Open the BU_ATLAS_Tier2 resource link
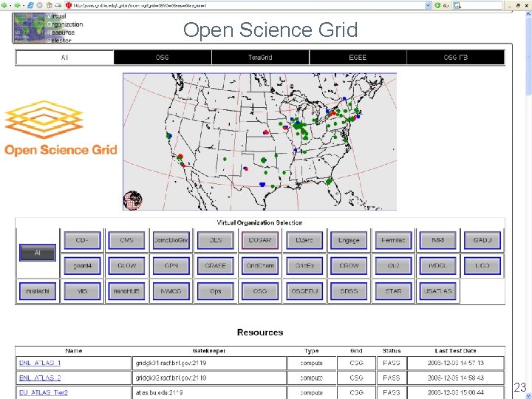The image size is (532, 399). 44,392
